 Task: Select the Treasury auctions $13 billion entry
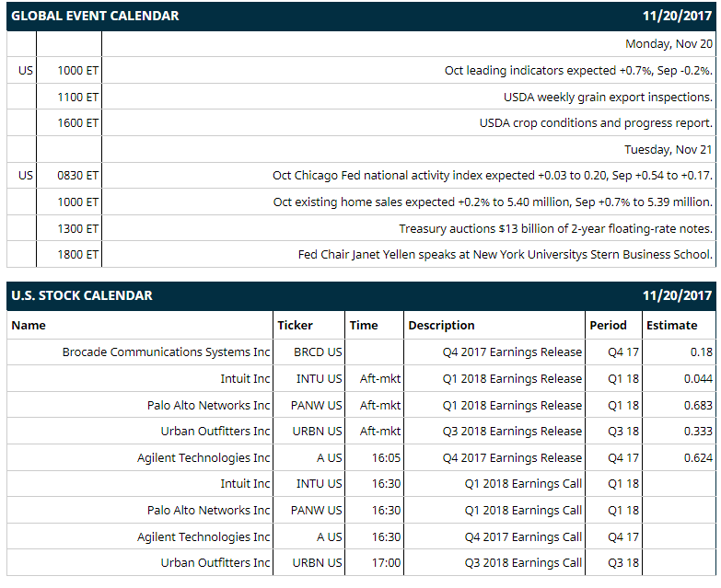click(555, 229)
